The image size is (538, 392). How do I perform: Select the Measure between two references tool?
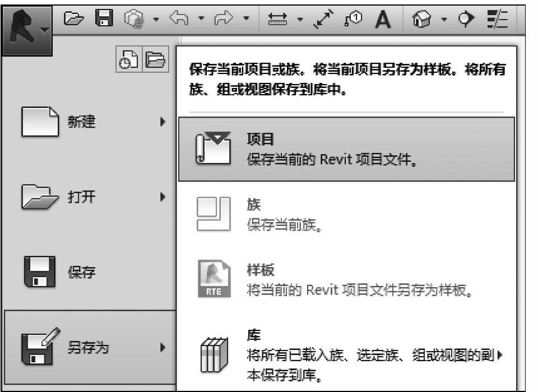click(x=277, y=19)
